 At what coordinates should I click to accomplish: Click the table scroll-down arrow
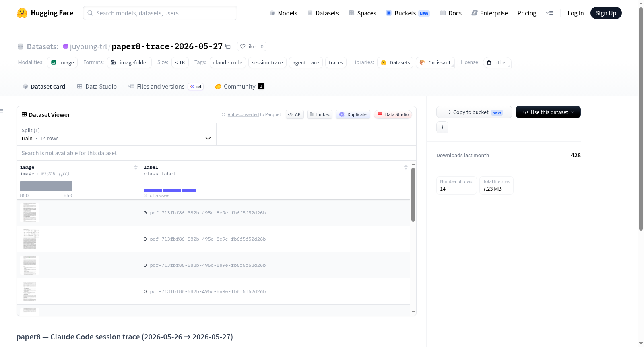[413, 312]
